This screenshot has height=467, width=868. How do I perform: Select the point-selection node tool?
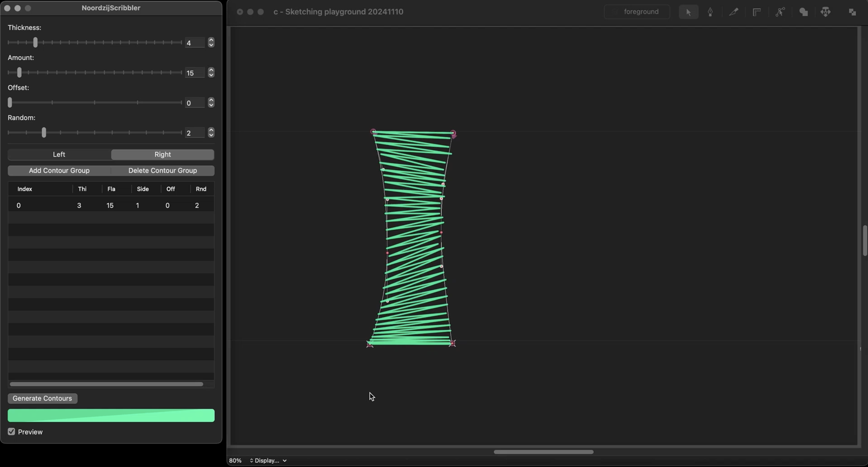(x=780, y=12)
